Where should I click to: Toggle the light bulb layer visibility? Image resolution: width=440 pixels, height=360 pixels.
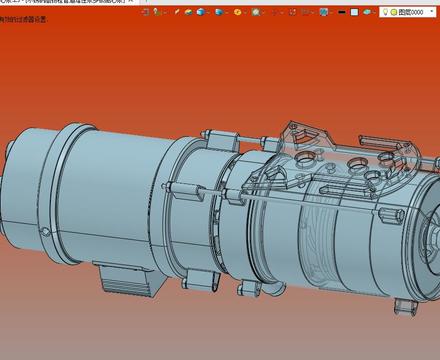[385, 12]
